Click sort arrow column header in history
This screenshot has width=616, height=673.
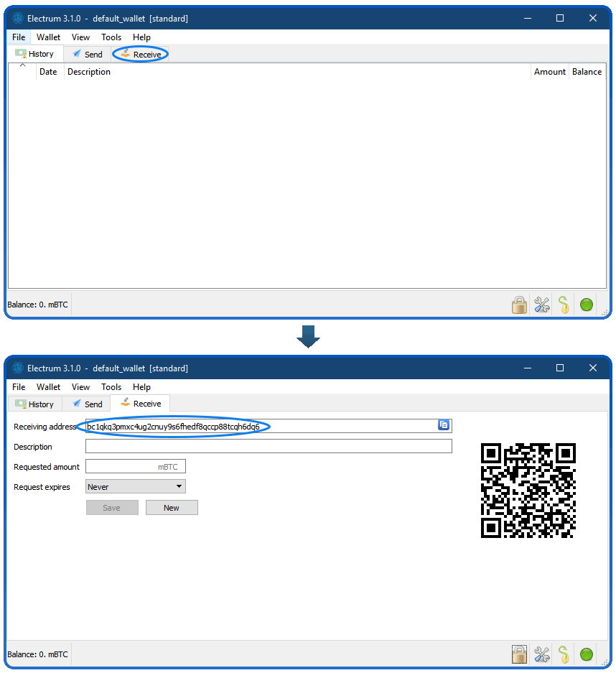pyautogui.click(x=22, y=72)
